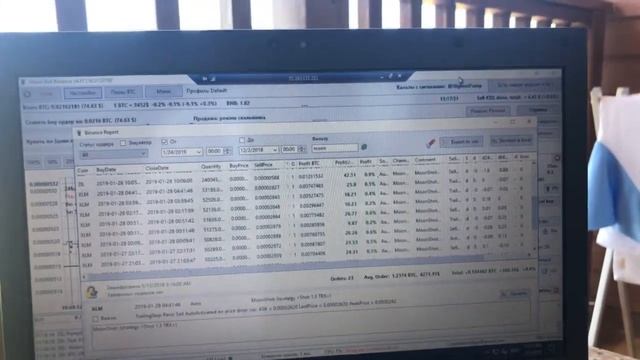Sort the table by the Quantity column header

click(211, 167)
